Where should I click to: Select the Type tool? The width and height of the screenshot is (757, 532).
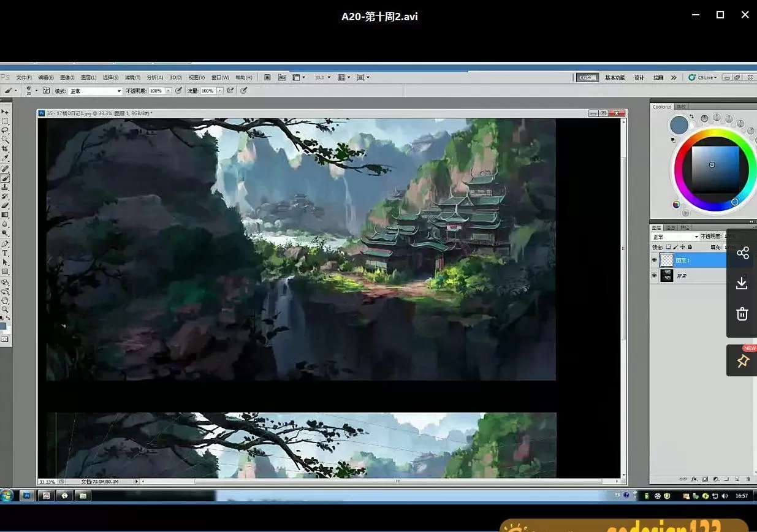pyautogui.click(x=5, y=253)
